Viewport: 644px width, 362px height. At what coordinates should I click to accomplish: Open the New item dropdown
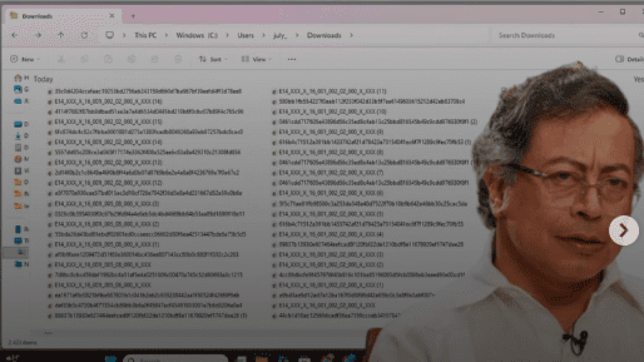[x=25, y=59]
